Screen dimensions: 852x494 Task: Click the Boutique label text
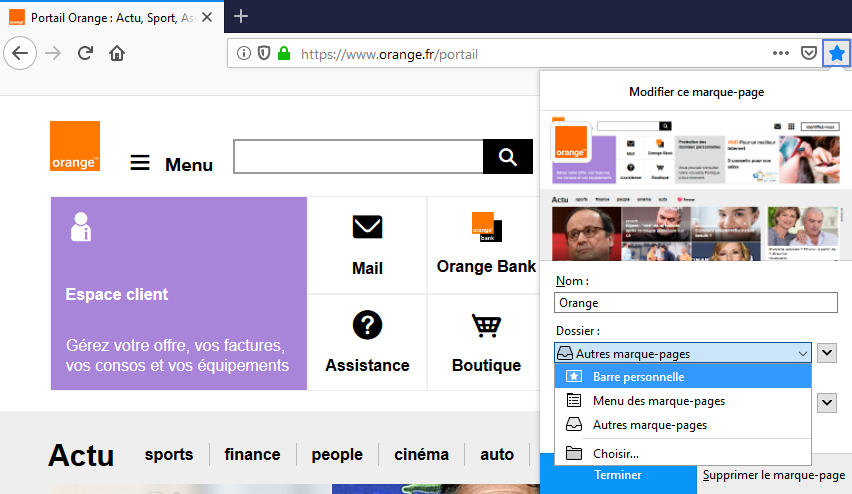pyautogui.click(x=486, y=365)
